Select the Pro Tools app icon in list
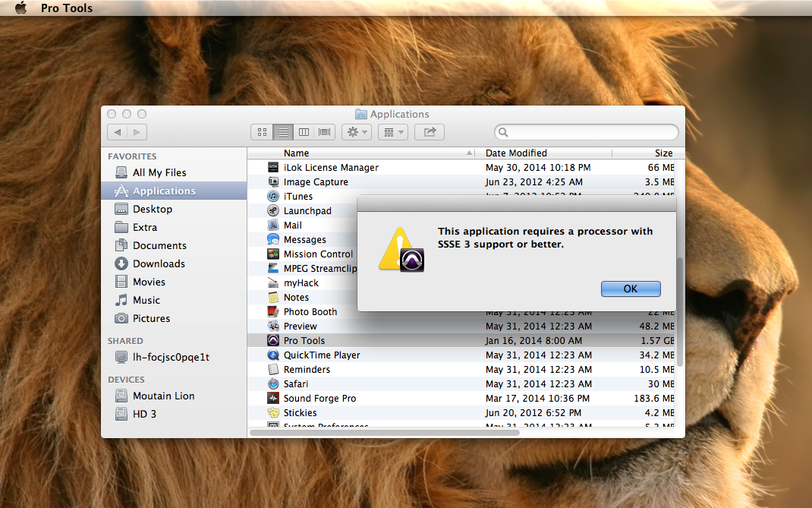 274,341
